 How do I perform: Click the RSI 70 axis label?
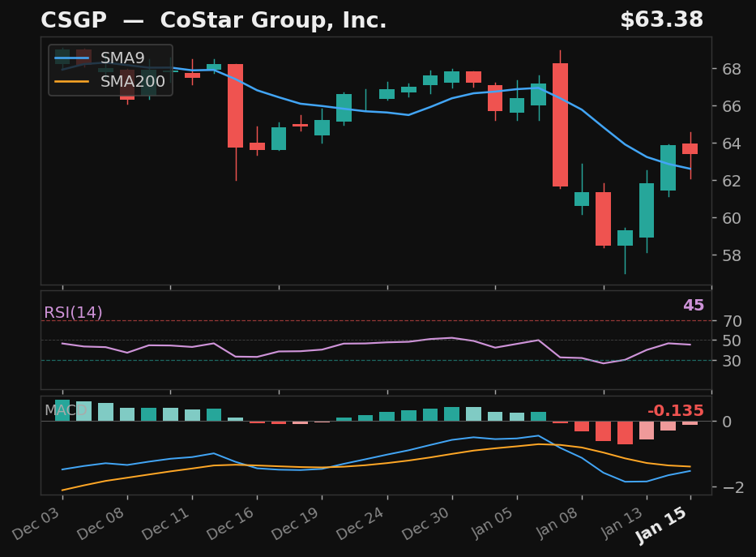(732, 321)
